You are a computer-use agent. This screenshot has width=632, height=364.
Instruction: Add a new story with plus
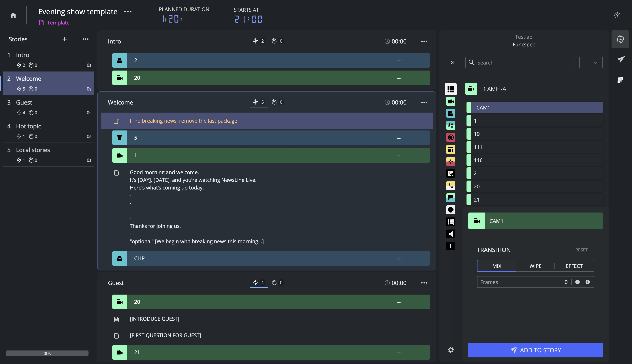pos(65,39)
